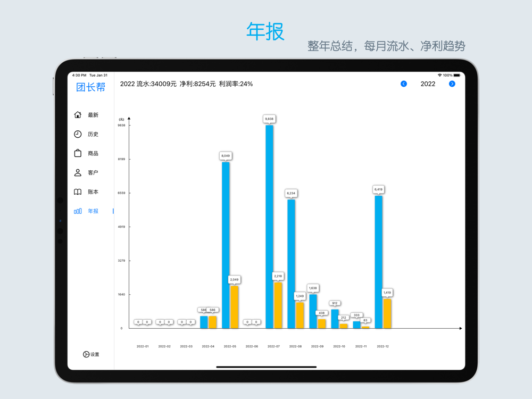Screen dimensions: 532x399
Task: Click the 2022-12 axis label
Action: coord(383,346)
